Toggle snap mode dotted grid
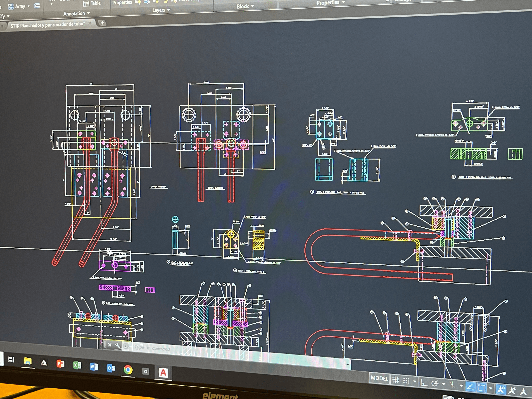 406,381
